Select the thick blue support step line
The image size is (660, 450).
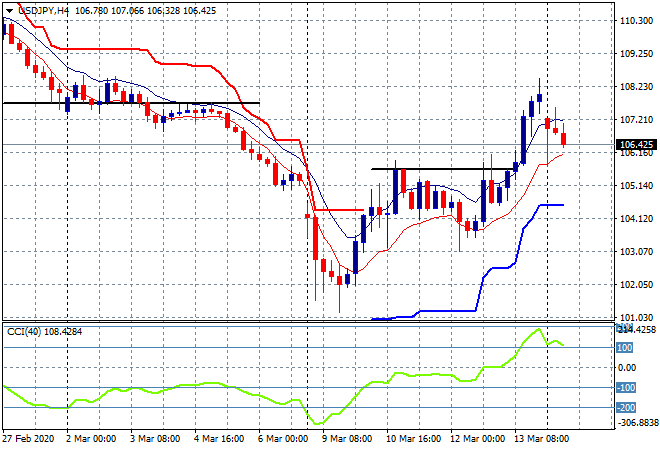[x=446, y=311]
